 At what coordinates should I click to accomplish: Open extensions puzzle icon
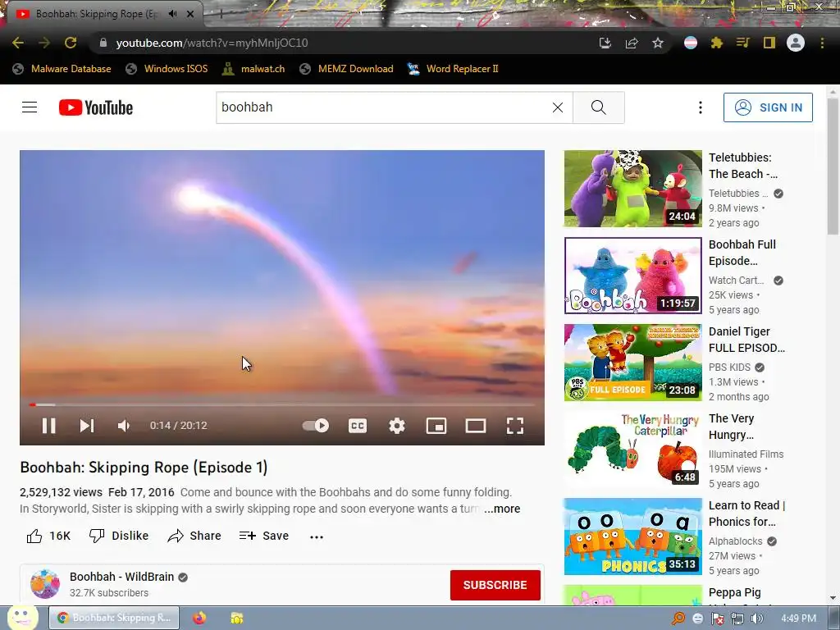pos(717,43)
